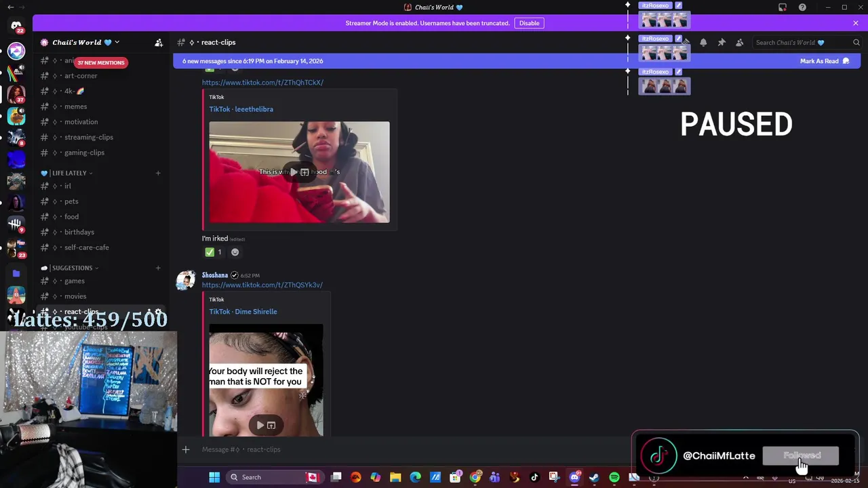868x488 pixels.
Task: Open the Help question mark icon
Action: coord(802,7)
